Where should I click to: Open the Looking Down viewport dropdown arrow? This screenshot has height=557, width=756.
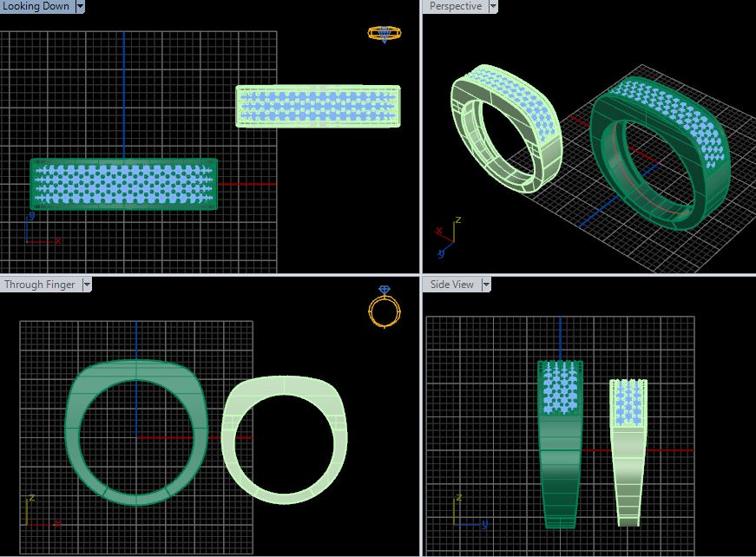point(80,6)
